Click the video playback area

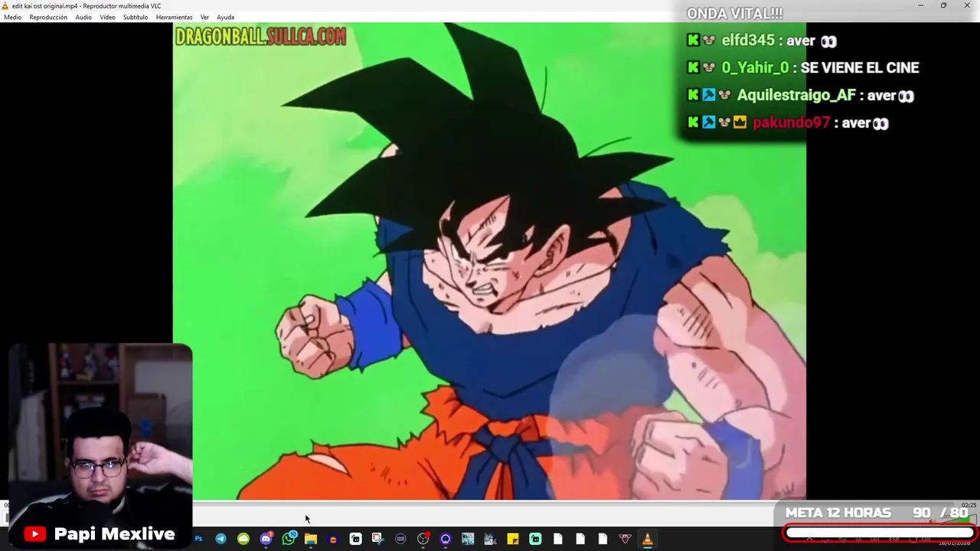pos(489,261)
